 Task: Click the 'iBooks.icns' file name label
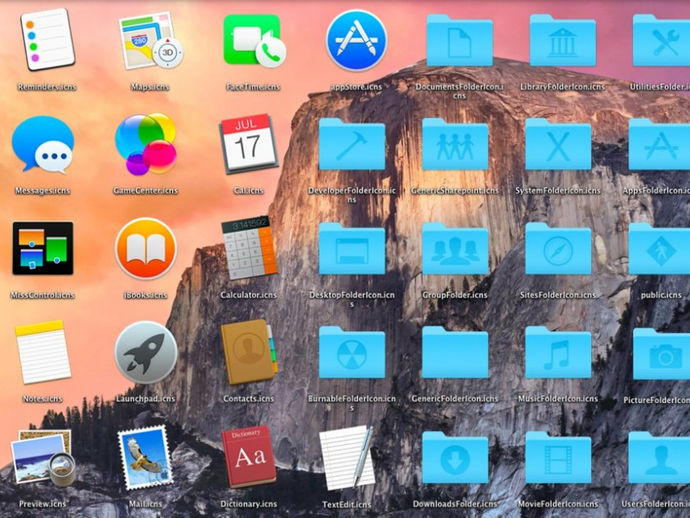[146, 295]
